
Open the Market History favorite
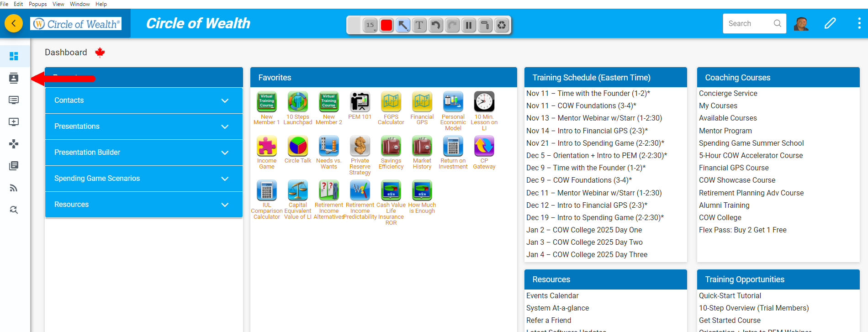(x=422, y=153)
